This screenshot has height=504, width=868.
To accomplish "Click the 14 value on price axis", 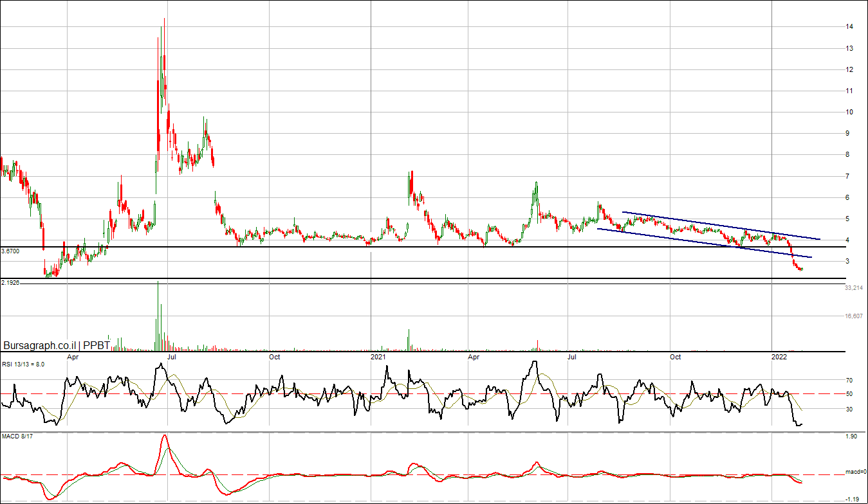I will (x=849, y=27).
